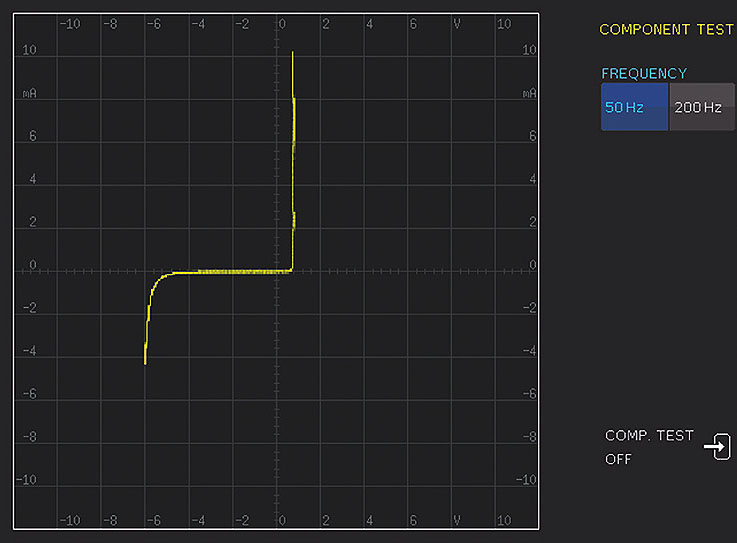
Task: Click the exit arrow icon beside COMP. TEST
Action: (717, 447)
